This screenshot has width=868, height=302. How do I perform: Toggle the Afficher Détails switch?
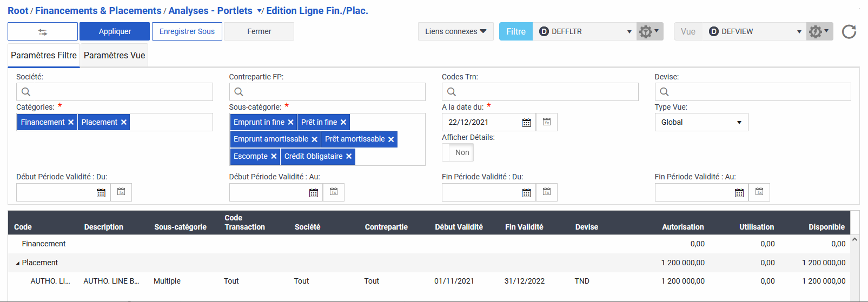[x=458, y=153]
